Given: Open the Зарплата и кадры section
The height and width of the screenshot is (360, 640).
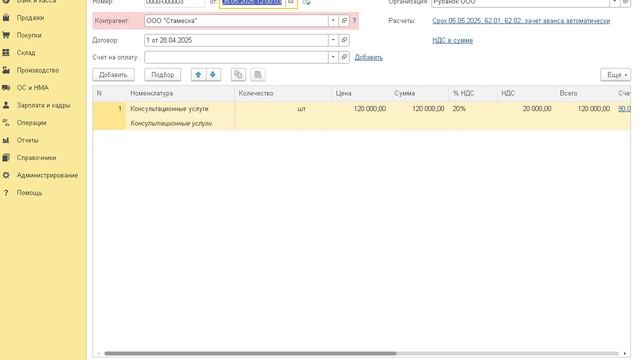Looking at the screenshot, I should [x=43, y=105].
